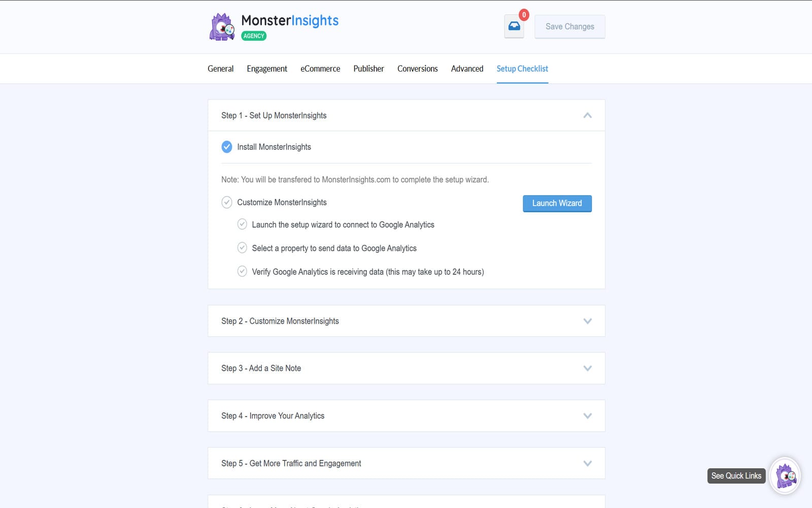Expand Step 5 - Get More Traffic

tap(406, 463)
